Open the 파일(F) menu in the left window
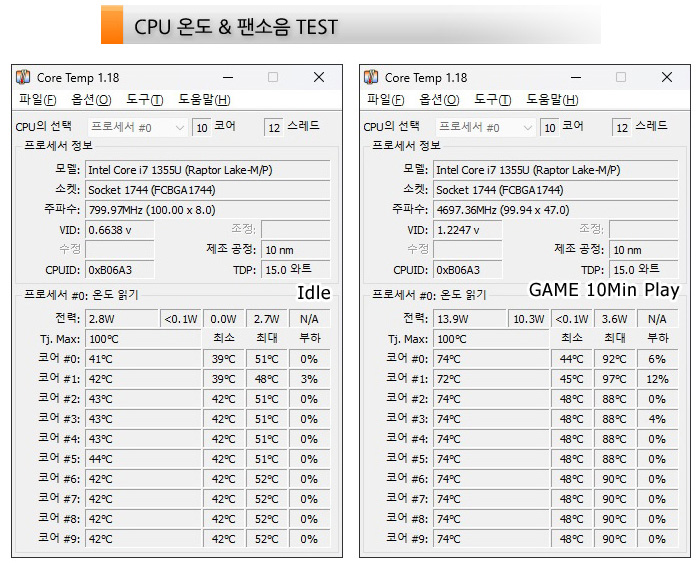This screenshot has width=700, height=563. click(x=38, y=100)
